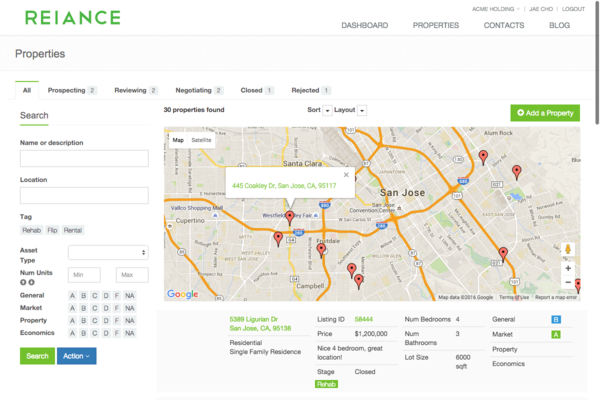Select the Street View pegman icon

(568, 249)
